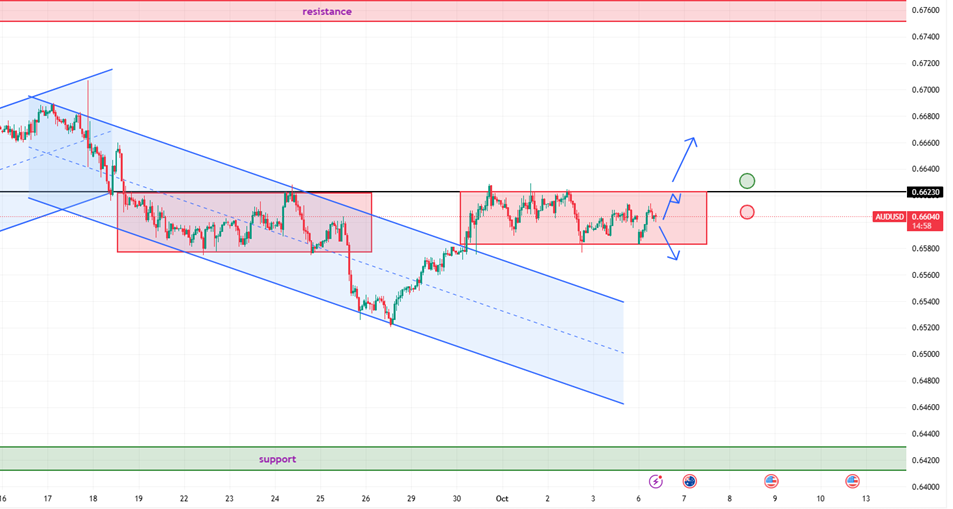Image resolution: width=953 pixels, height=509 pixels.
Task: Select the green support zone band
Action: point(600,459)
